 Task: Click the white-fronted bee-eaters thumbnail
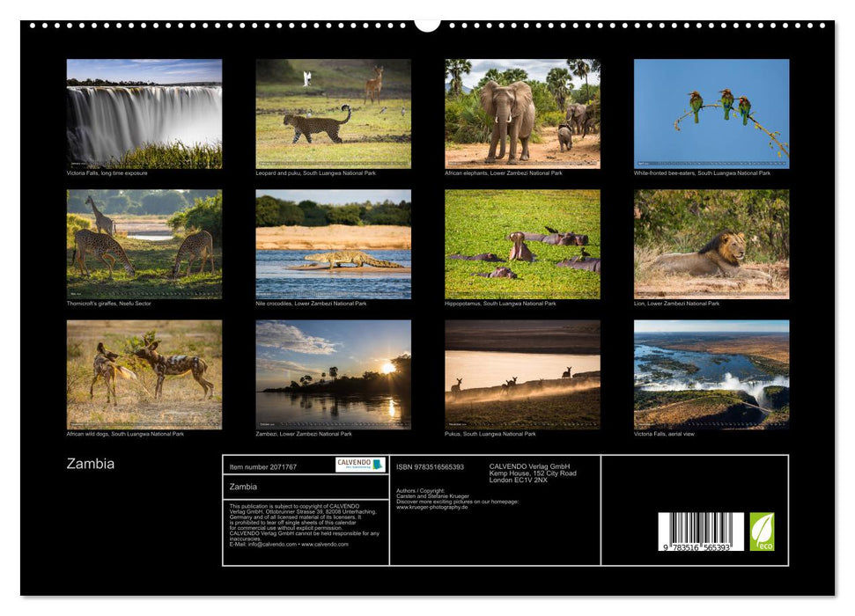click(711, 113)
